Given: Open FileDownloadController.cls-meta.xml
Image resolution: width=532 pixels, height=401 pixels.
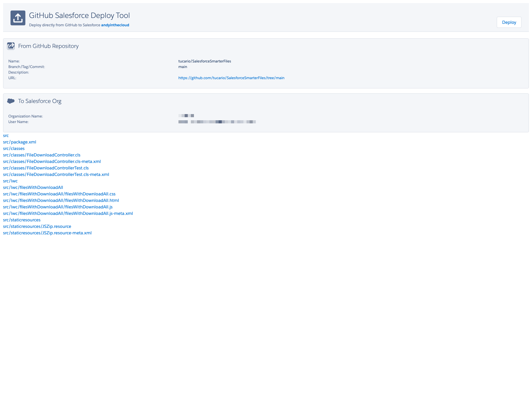Looking at the screenshot, I should point(52,161).
